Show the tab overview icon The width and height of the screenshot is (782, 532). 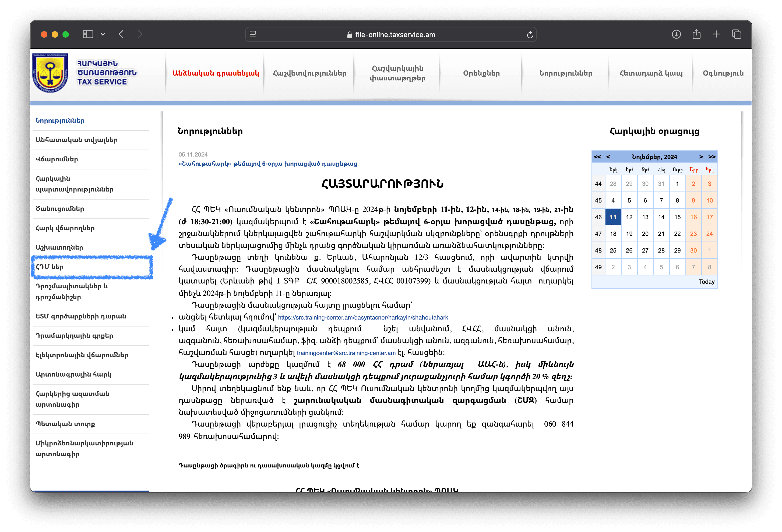[x=737, y=34]
